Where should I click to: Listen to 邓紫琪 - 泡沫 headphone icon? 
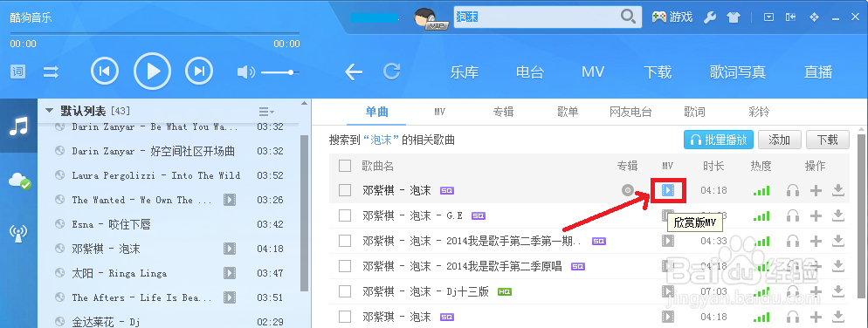(x=793, y=317)
